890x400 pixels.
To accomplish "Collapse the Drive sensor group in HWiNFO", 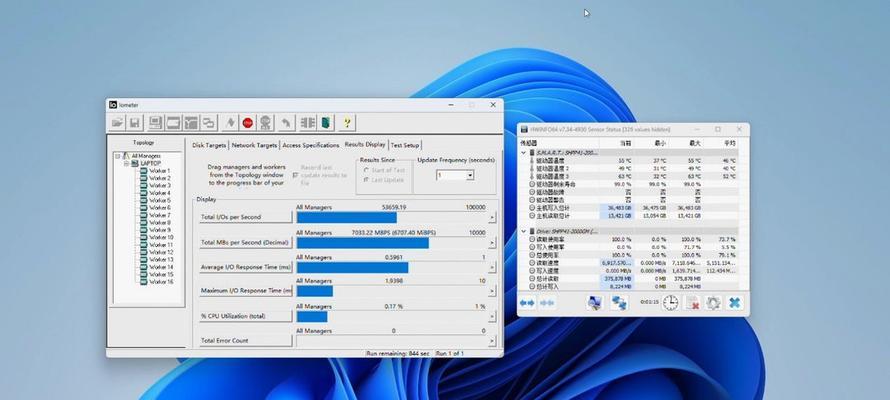I will pos(523,231).
